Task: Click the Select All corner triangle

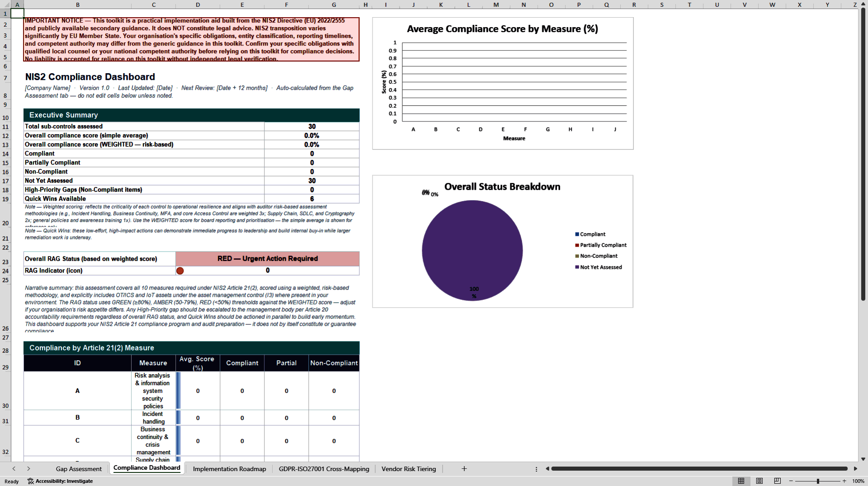Action: (x=6, y=5)
